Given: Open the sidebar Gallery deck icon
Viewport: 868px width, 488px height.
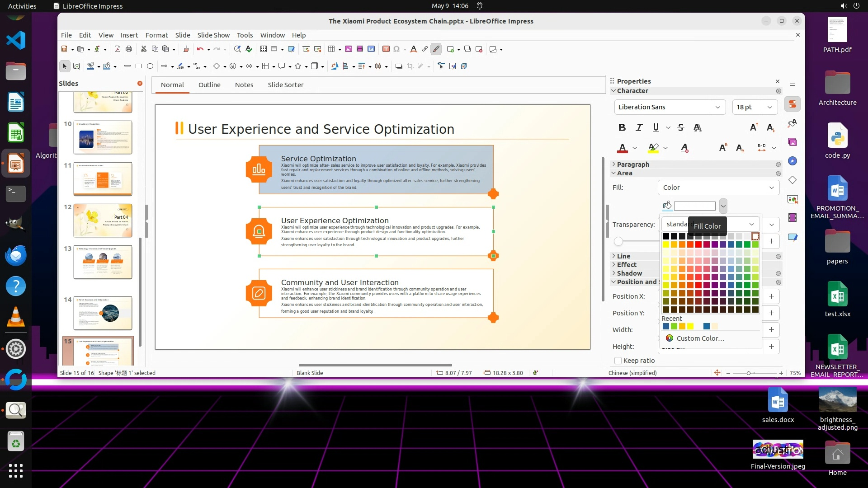Looking at the screenshot, I should click(793, 142).
